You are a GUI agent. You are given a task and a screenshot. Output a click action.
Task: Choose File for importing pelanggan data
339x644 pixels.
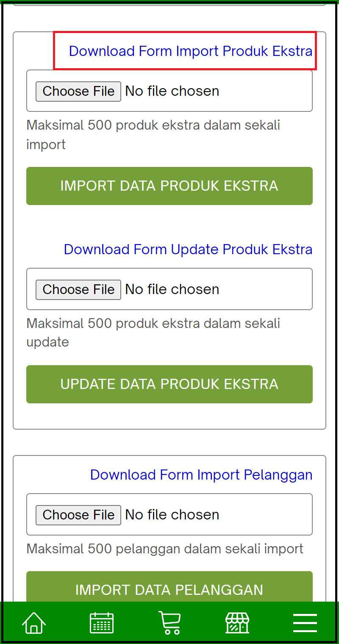click(78, 514)
